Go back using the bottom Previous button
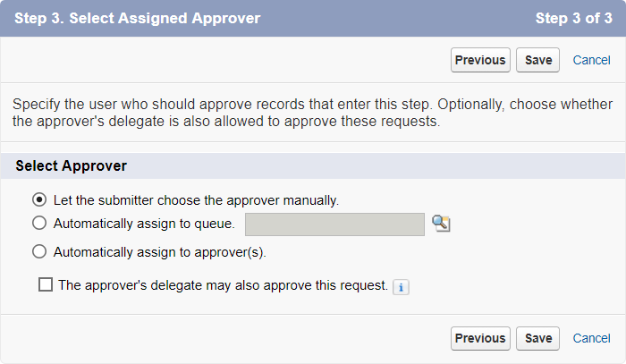This screenshot has height=364, width=626. pyautogui.click(x=480, y=338)
